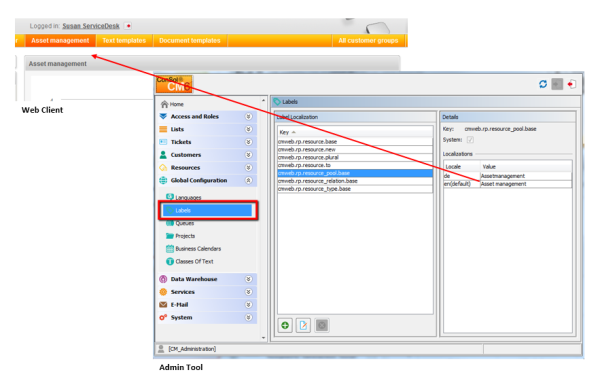Click the Resources section icon
Viewport: 600px width, 385px height.
tap(163, 168)
